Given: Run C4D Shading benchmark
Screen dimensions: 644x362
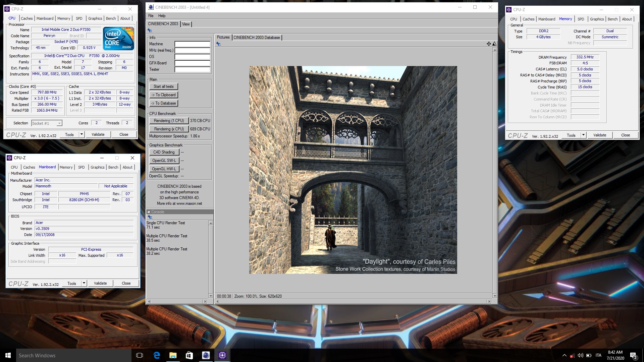Looking at the screenshot, I should (x=164, y=152).
